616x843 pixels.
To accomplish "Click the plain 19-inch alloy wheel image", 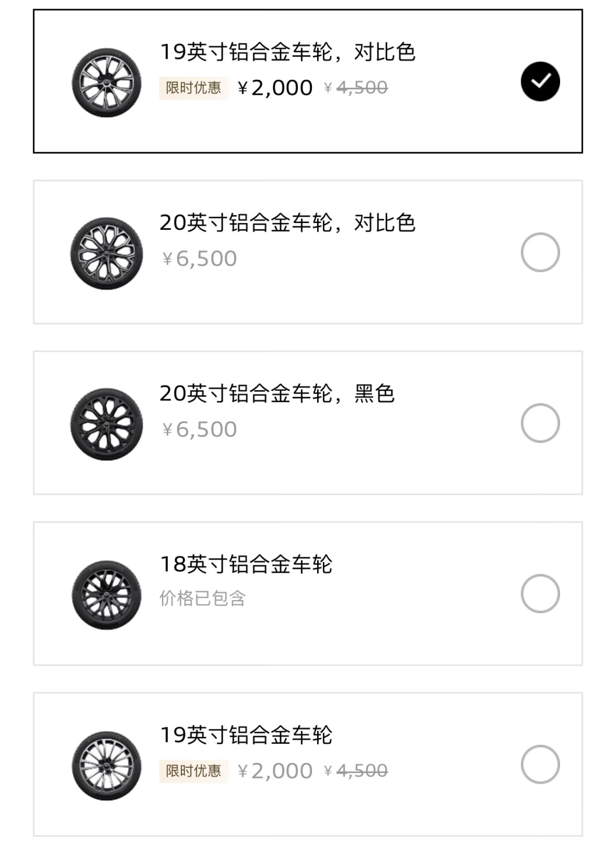I will [x=107, y=765].
